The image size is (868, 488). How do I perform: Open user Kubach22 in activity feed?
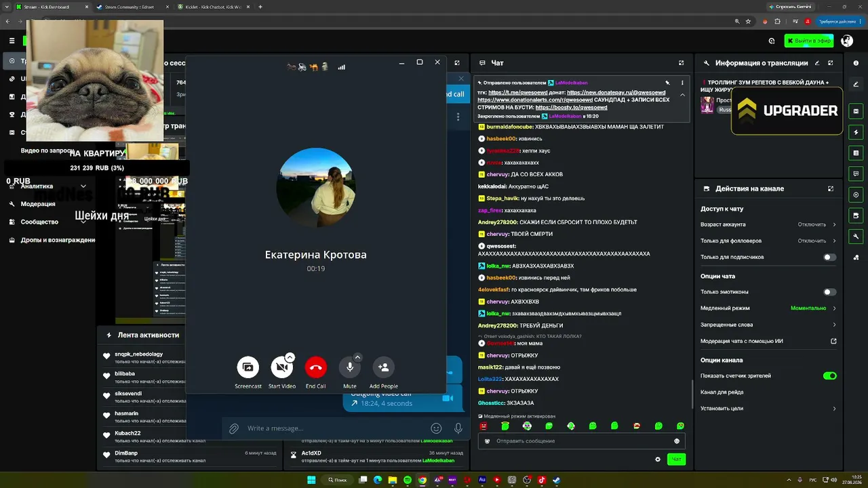pos(127,433)
